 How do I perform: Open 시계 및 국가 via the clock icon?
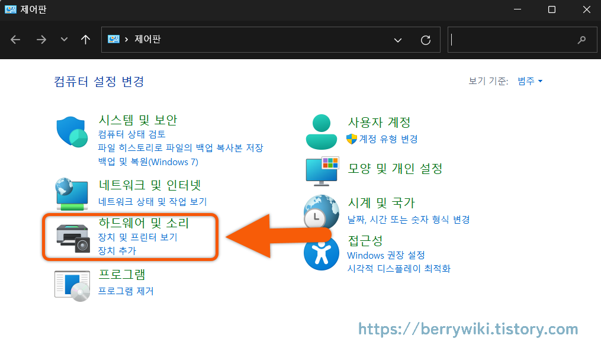pos(322,211)
